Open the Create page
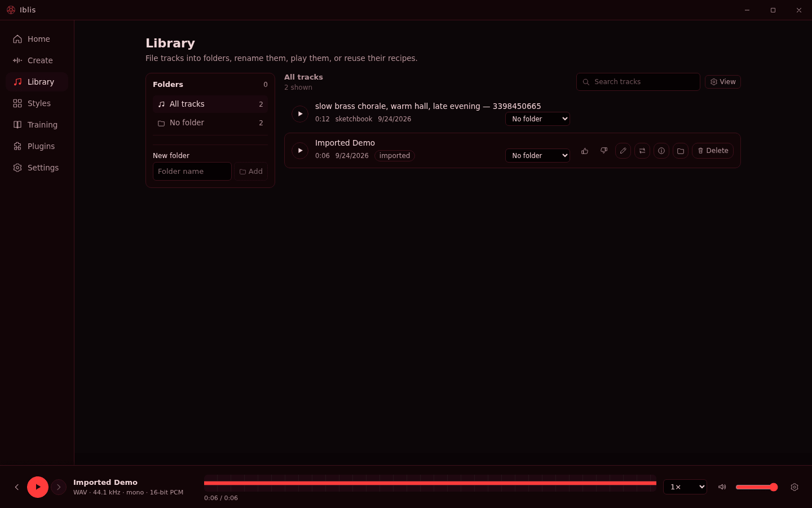 tap(37, 60)
